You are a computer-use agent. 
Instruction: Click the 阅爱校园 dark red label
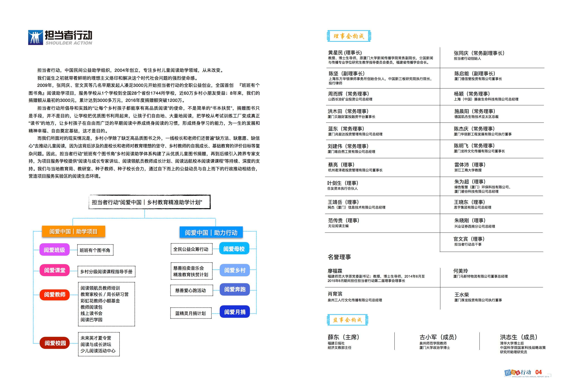coord(55,343)
